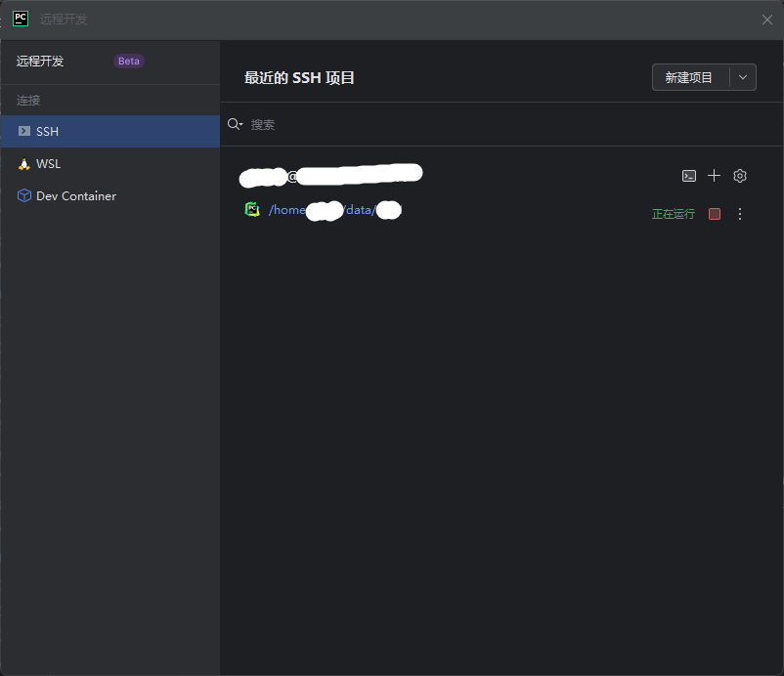Click the 远程开发 sidebar heading

40,61
